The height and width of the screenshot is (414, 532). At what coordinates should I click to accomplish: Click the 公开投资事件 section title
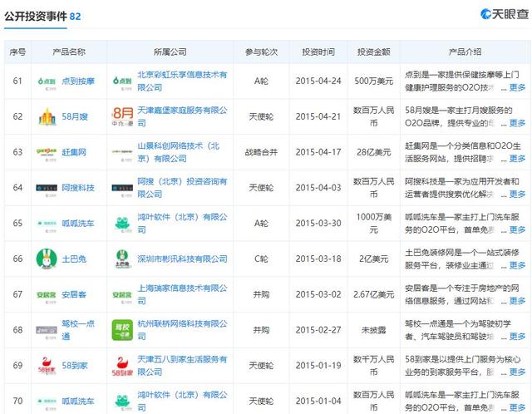click(x=36, y=16)
